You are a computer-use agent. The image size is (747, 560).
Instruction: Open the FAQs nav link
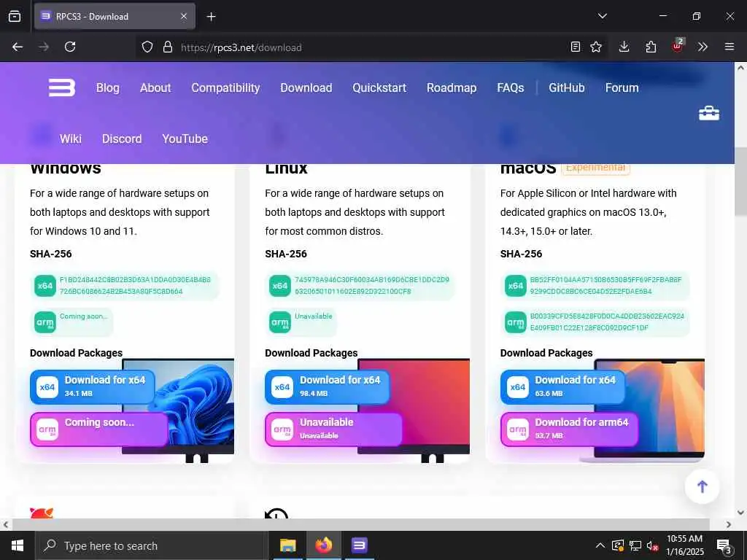510,87
